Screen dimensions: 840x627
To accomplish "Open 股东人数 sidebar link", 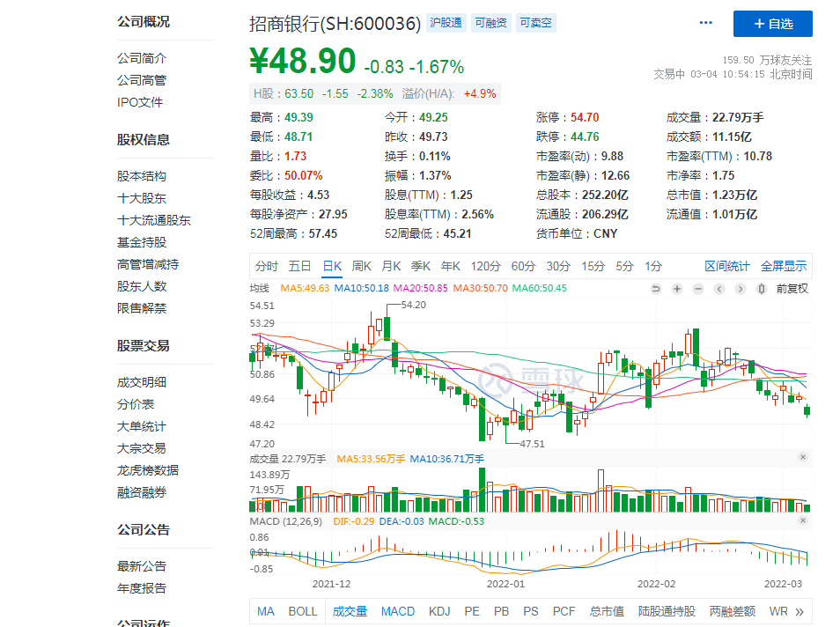I will point(142,286).
